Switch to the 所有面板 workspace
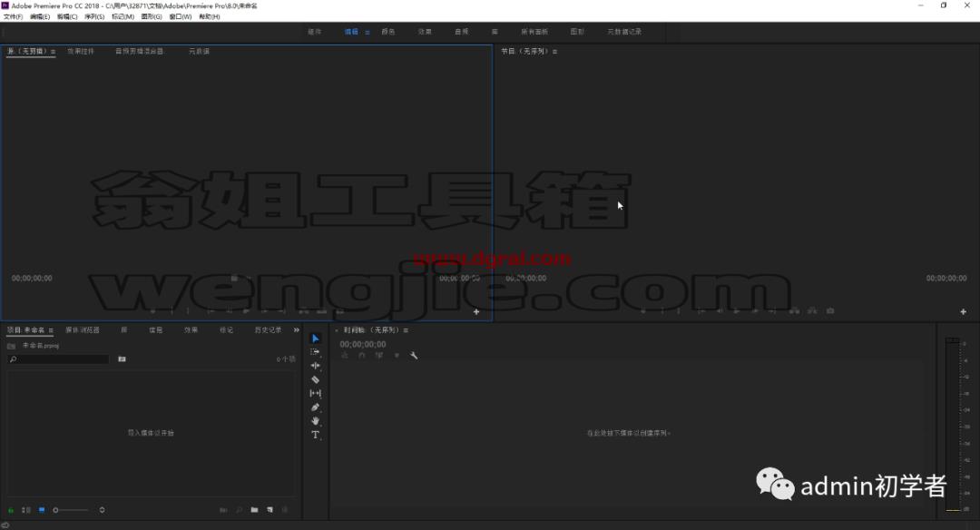 [x=534, y=32]
